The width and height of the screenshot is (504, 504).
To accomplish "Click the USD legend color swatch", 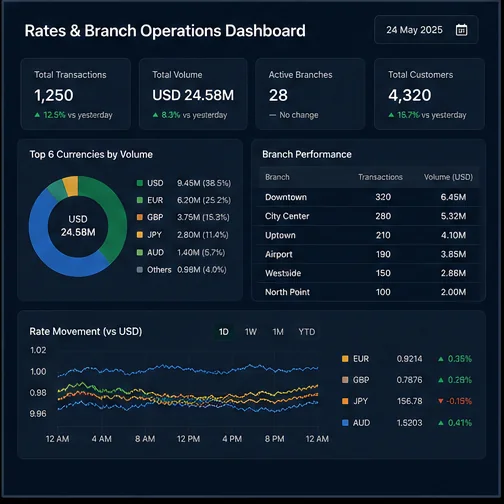I will tap(140, 183).
